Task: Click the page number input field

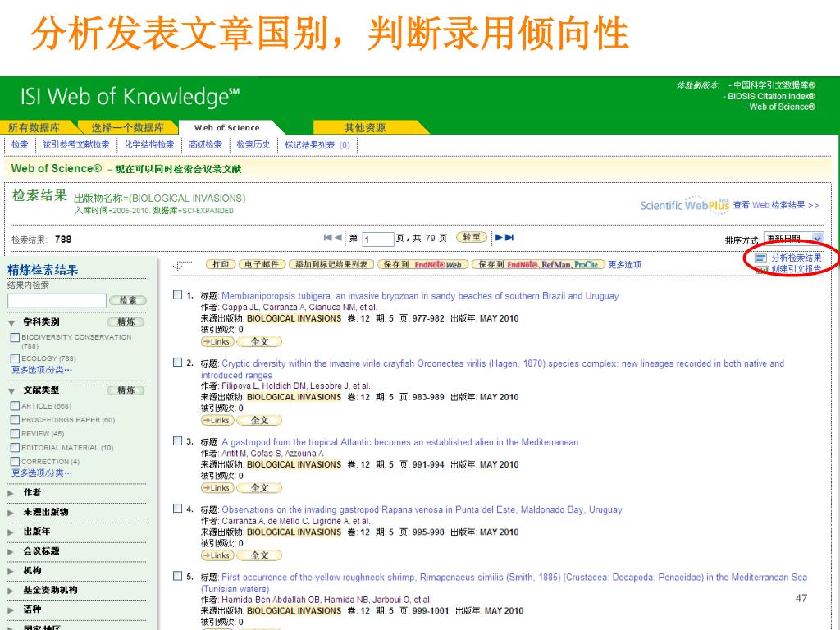Action: coord(378,240)
